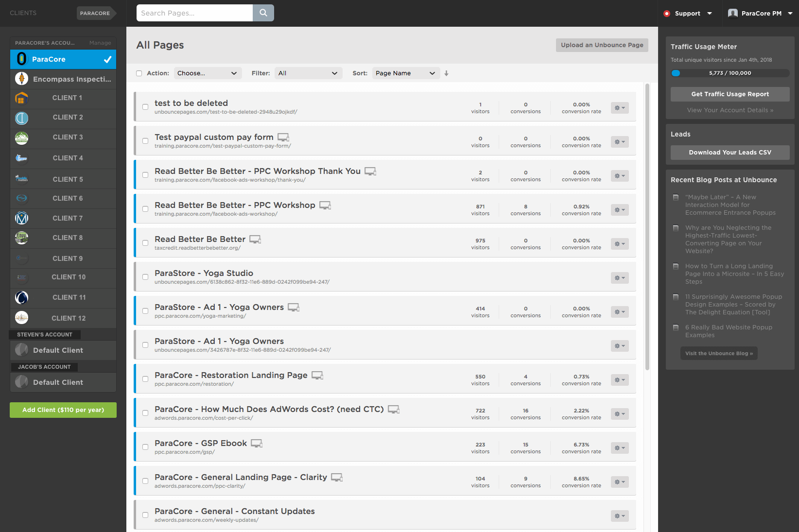Screen dimensions: 799x532
Task: Select CLIENT 5 in the sidebar
Action: click(x=63, y=179)
